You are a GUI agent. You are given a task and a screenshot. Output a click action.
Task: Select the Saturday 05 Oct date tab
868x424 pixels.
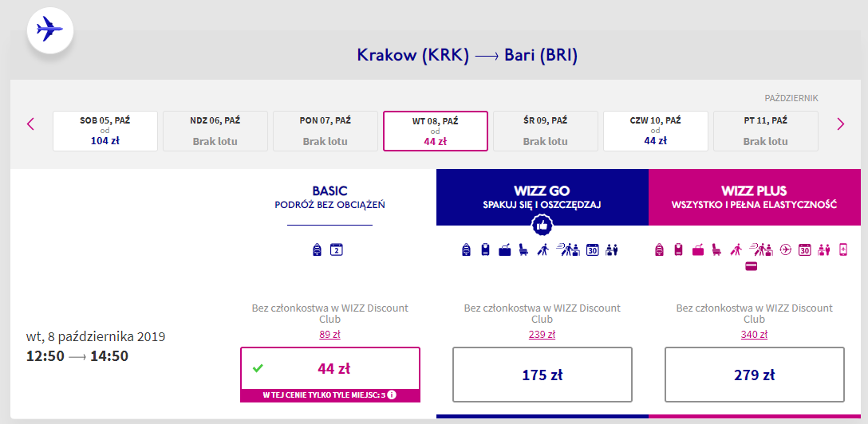pos(105,131)
